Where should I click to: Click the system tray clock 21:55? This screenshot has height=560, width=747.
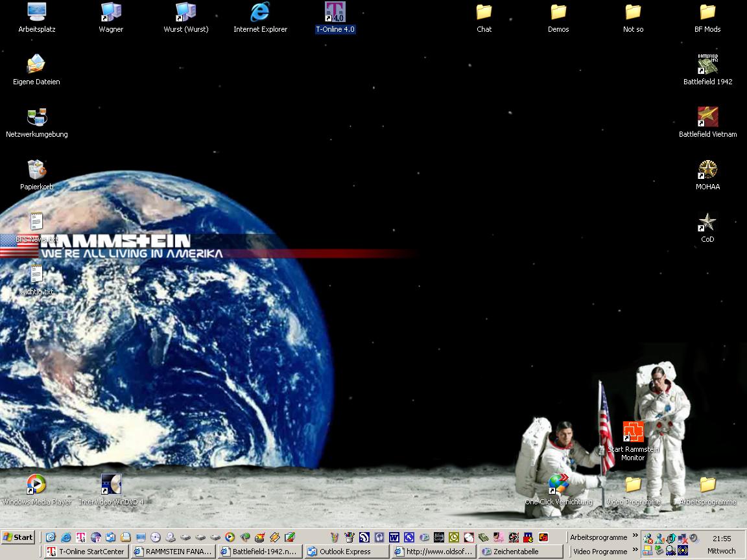coord(722,539)
